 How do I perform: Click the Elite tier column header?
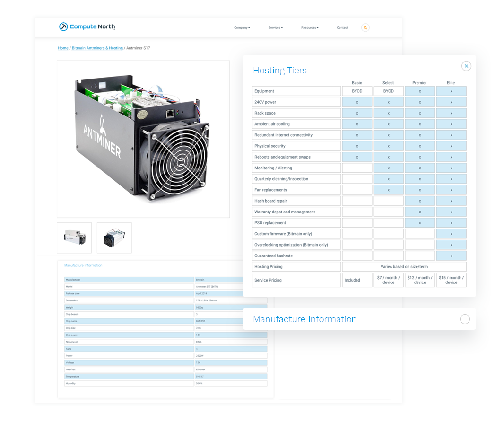click(x=451, y=83)
